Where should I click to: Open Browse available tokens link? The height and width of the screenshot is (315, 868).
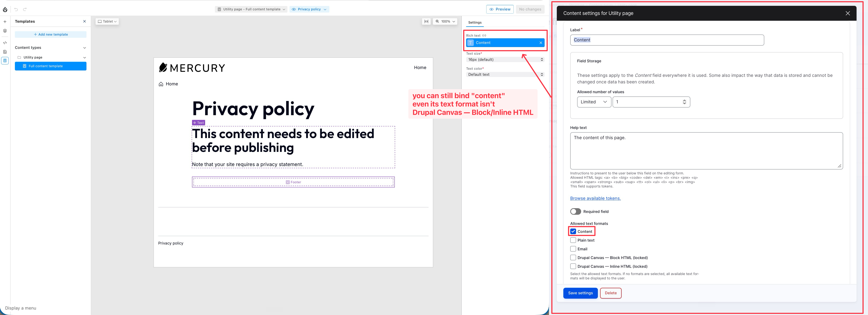[x=595, y=198]
